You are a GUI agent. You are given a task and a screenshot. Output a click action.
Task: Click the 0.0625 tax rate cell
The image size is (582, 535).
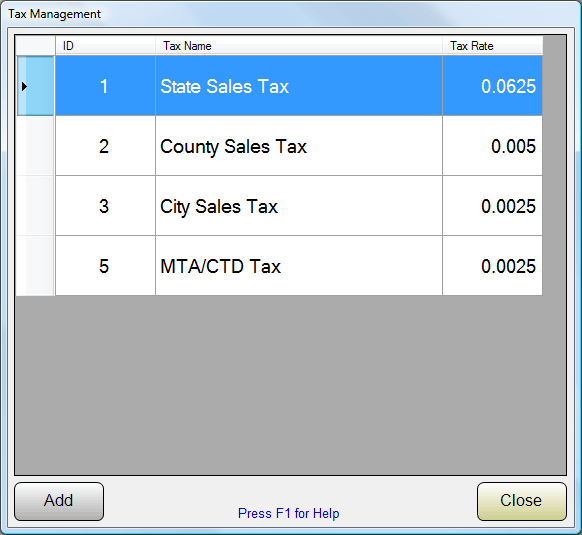[493, 86]
